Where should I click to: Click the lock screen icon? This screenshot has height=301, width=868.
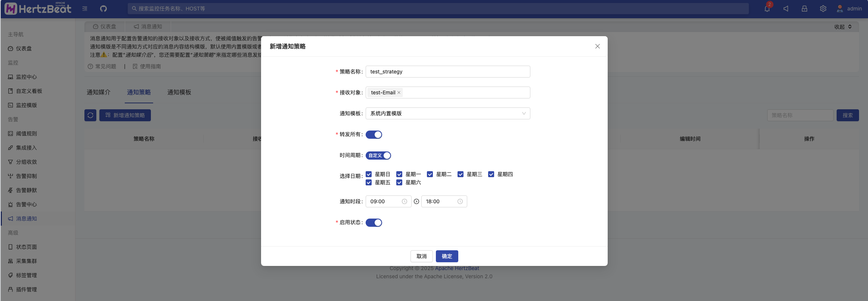pyautogui.click(x=805, y=9)
